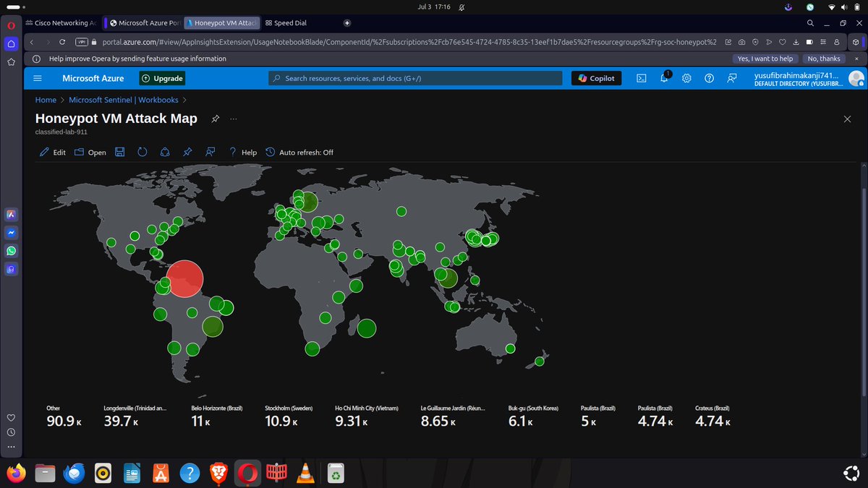The image size is (868, 488).
Task: Click the Other 90.9 K tile
Action: coord(64,416)
